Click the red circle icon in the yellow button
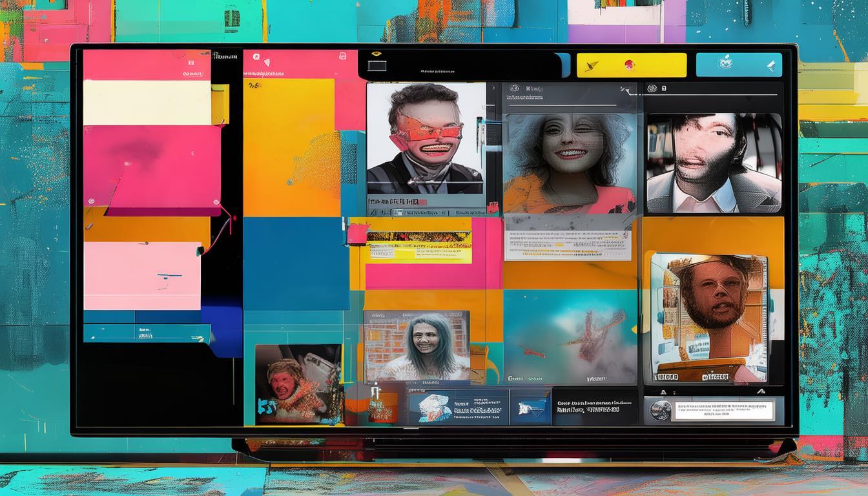This screenshot has width=868, height=496. [x=628, y=65]
